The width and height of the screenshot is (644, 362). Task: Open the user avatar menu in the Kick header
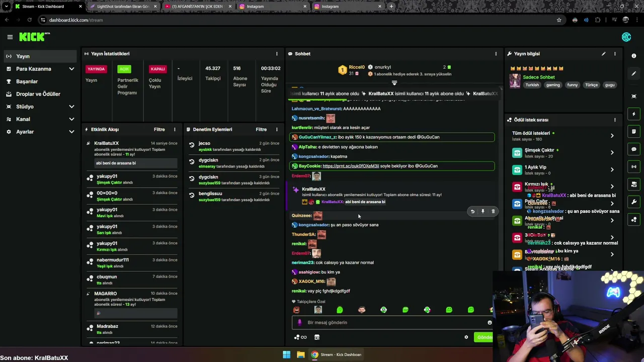(x=626, y=37)
